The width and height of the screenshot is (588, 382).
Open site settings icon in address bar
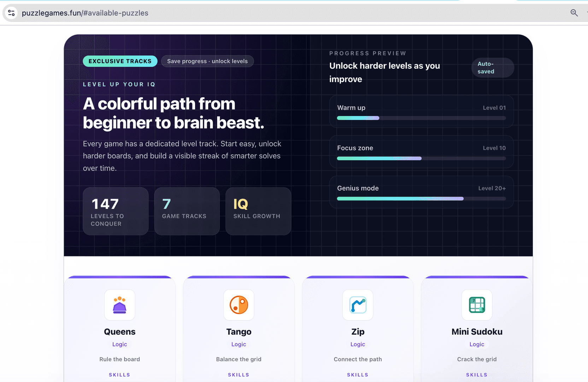point(11,13)
